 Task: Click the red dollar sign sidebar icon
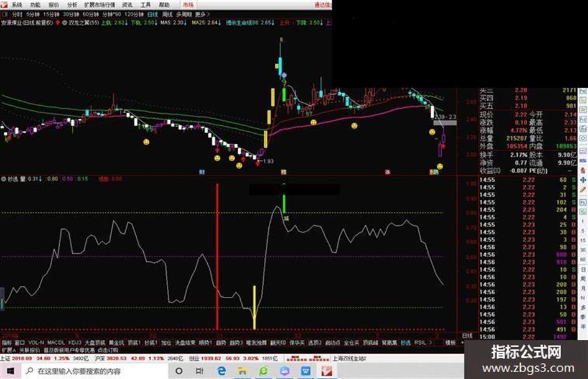(583, 170)
